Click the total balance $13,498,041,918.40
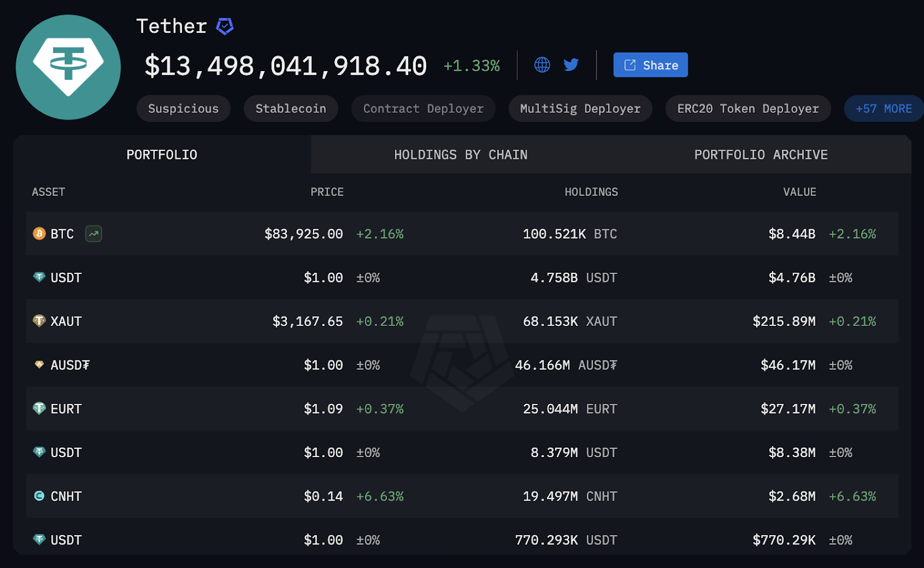The width and height of the screenshot is (924, 568). point(285,65)
